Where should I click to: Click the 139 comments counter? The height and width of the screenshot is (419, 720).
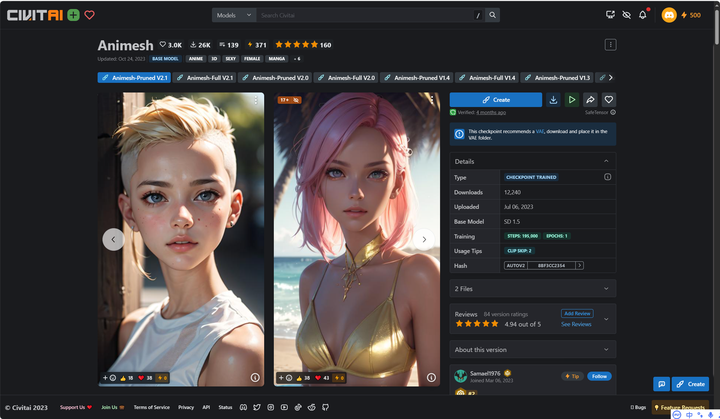pos(229,45)
